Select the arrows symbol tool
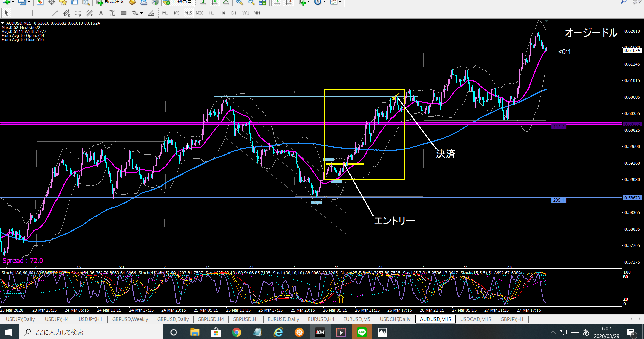This screenshot has width=644, height=339. (x=135, y=13)
